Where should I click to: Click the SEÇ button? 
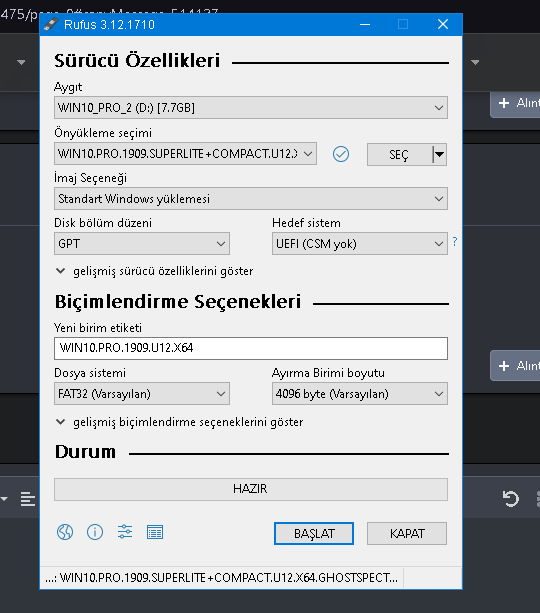pos(400,154)
